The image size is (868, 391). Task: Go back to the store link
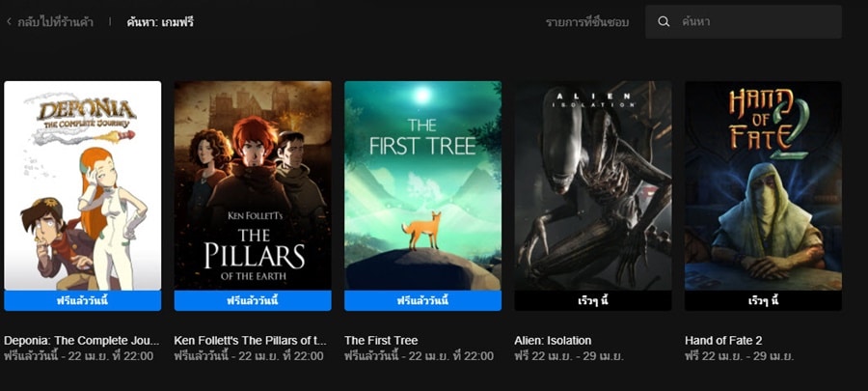(x=55, y=22)
